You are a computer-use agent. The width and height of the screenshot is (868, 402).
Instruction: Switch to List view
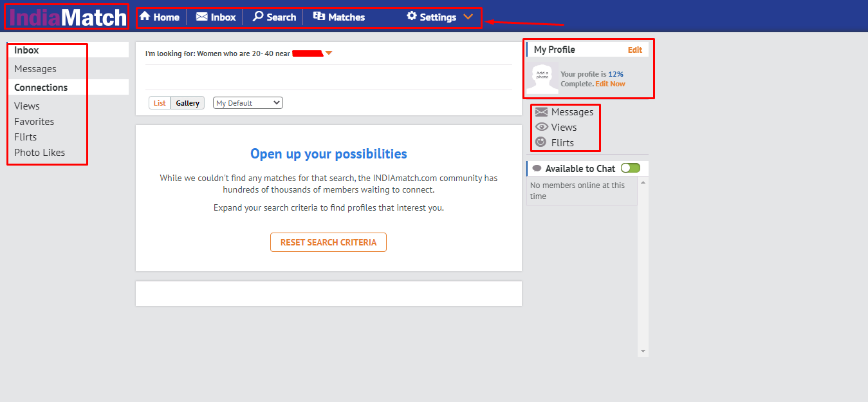click(x=160, y=103)
